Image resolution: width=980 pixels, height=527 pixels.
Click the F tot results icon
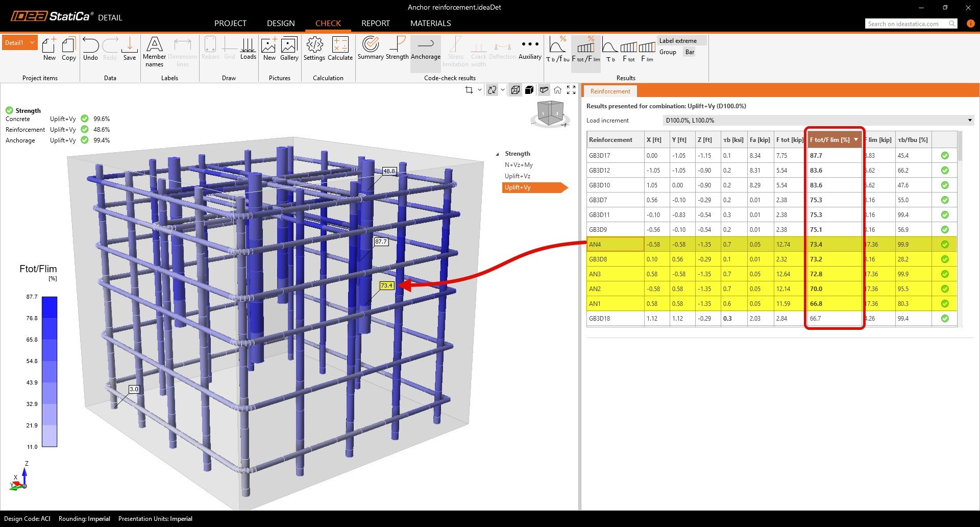click(628, 51)
